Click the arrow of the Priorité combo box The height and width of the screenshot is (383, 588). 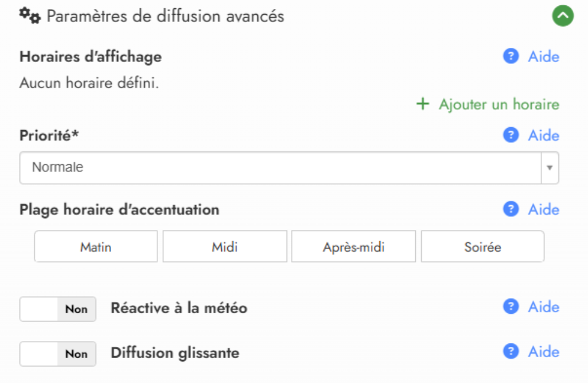coord(550,168)
